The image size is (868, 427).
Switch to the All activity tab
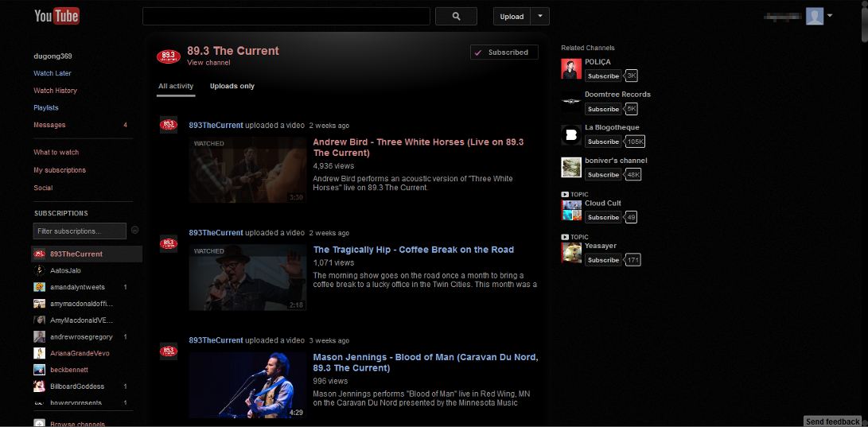coord(176,87)
